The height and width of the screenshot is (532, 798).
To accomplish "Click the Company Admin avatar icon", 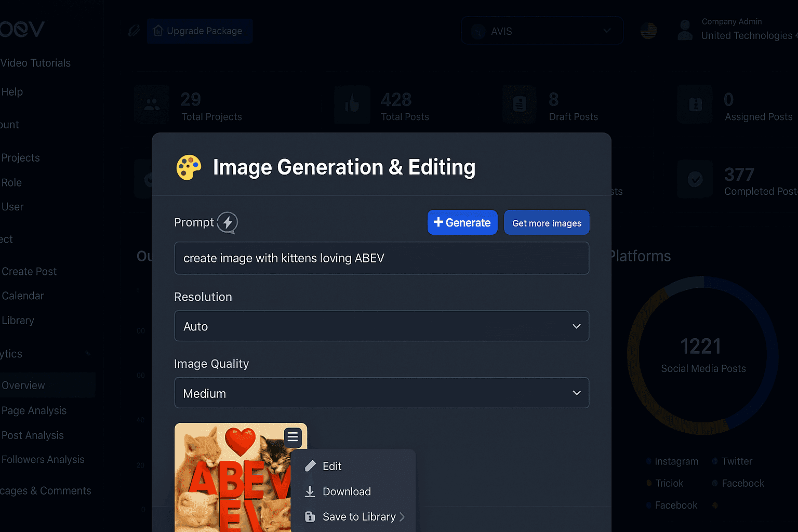I will point(684,30).
